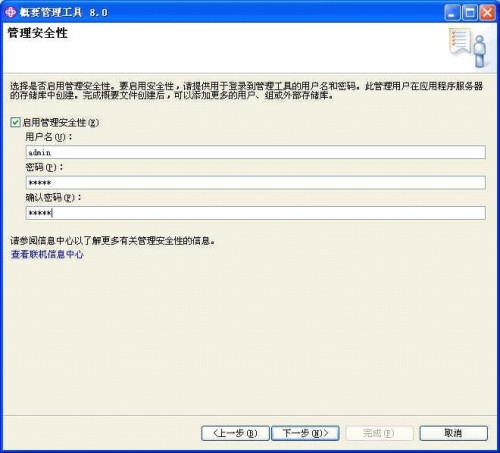Click the window title text 概要管理工具 8.0
Screen dimensions: 500x453
click(64, 13)
